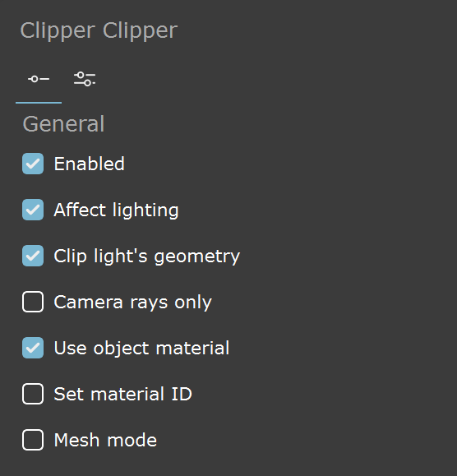Tick the Mesh mode checkbox
This screenshot has width=457, height=476.
point(33,440)
